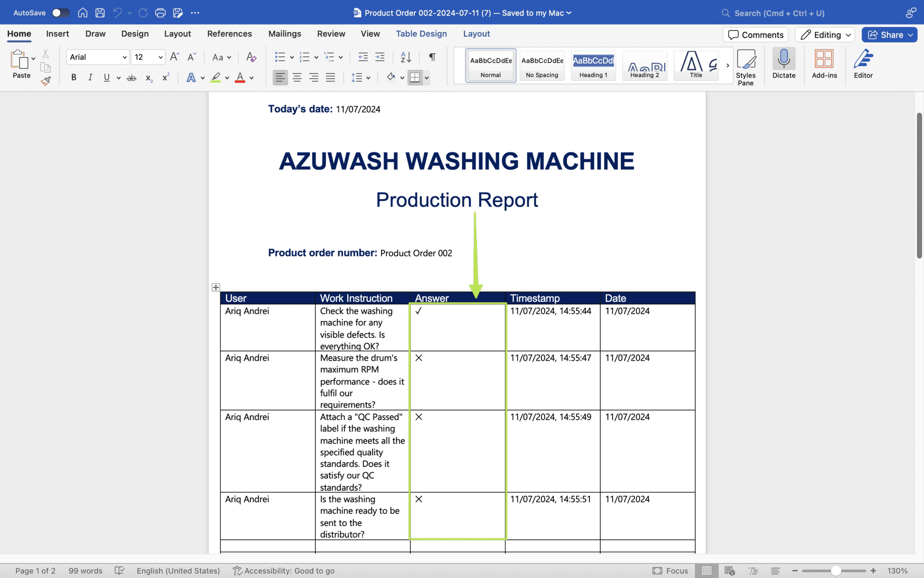Open the font size 12 dropdown
This screenshot has height=578, width=924.
[160, 57]
